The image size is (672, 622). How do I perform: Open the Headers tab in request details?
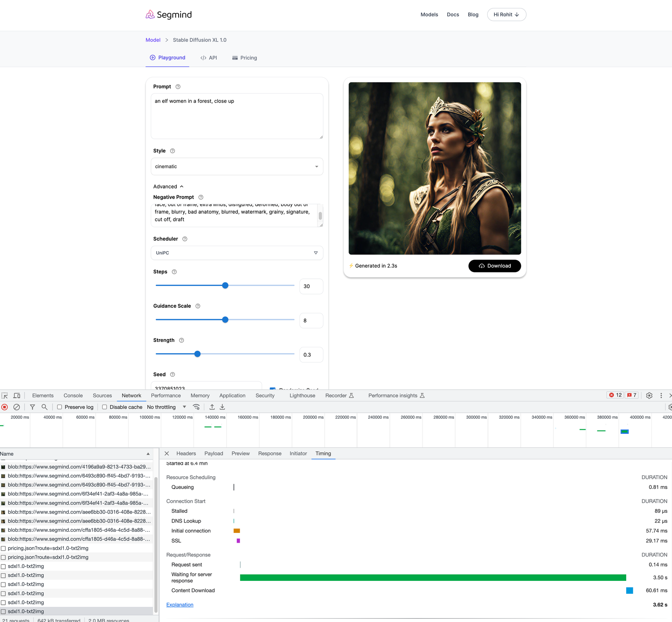tap(186, 454)
